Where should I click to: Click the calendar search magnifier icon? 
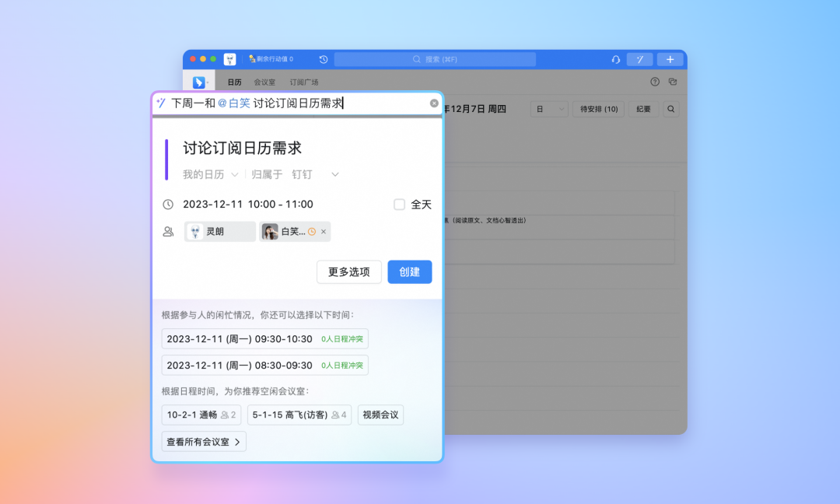tap(670, 110)
